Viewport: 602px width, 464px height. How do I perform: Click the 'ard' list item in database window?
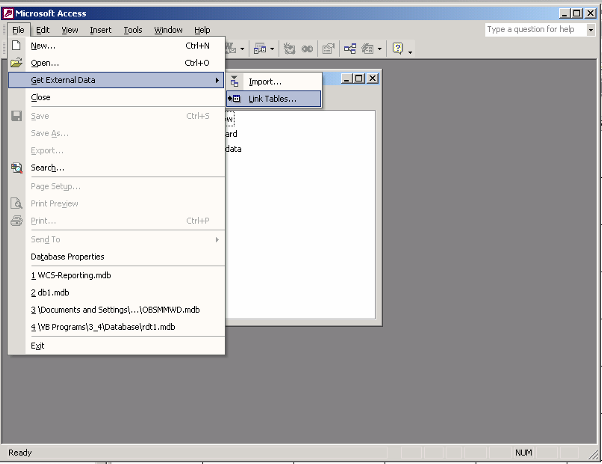[x=232, y=134]
